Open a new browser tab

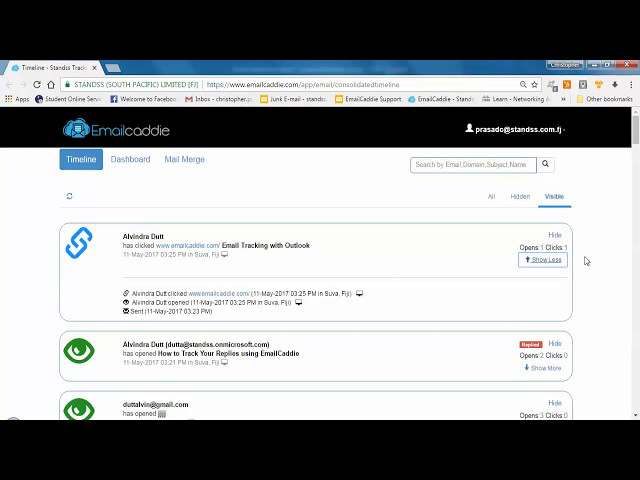click(113, 67)
